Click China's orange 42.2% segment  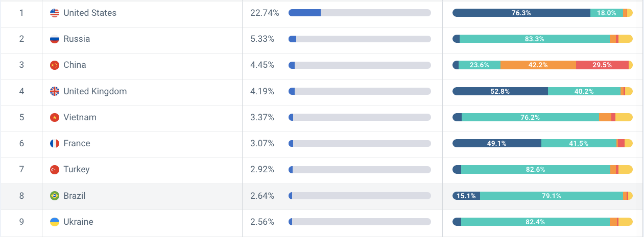click(538, 65)
